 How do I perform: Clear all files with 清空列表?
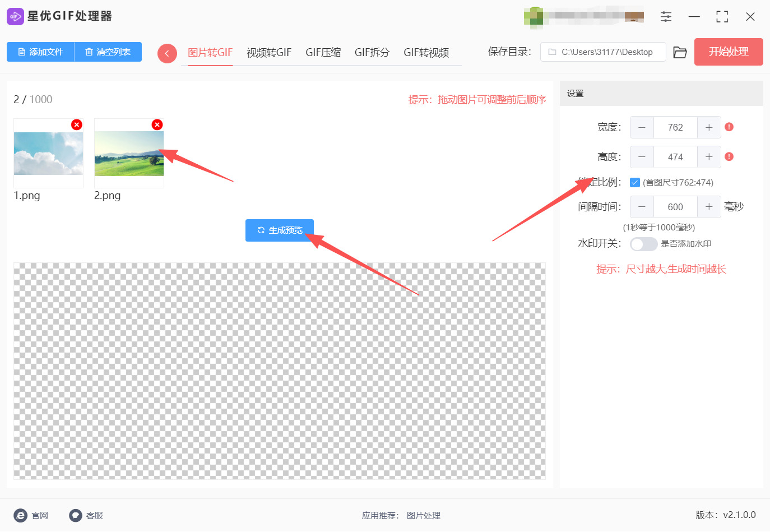click(108, 52)
